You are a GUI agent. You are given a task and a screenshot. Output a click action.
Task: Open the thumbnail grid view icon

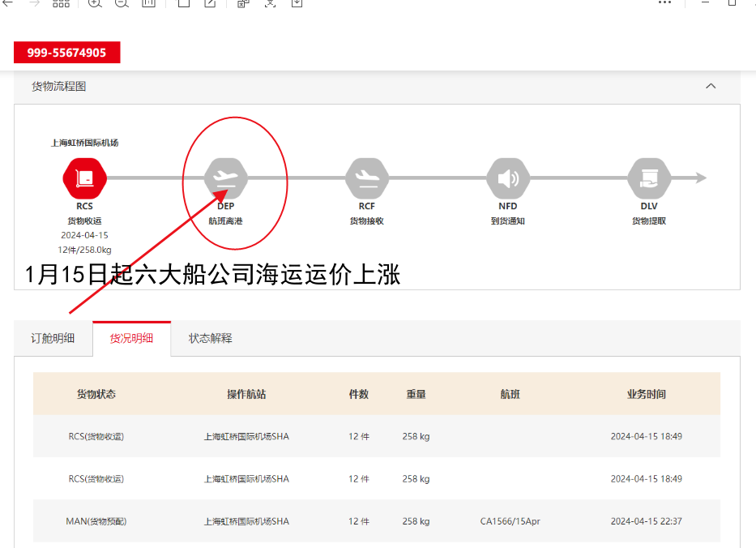[x=61, y=3]
